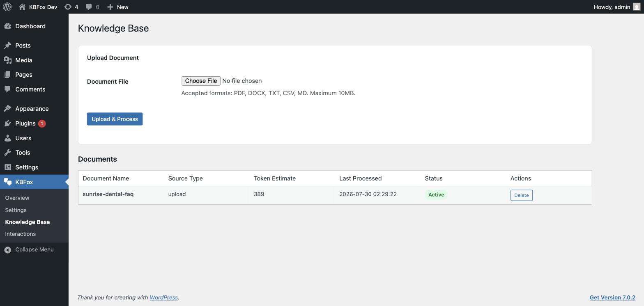The image size is (644, 306).
Task: Click the Users person icon
Action: [x=8, y=138]
